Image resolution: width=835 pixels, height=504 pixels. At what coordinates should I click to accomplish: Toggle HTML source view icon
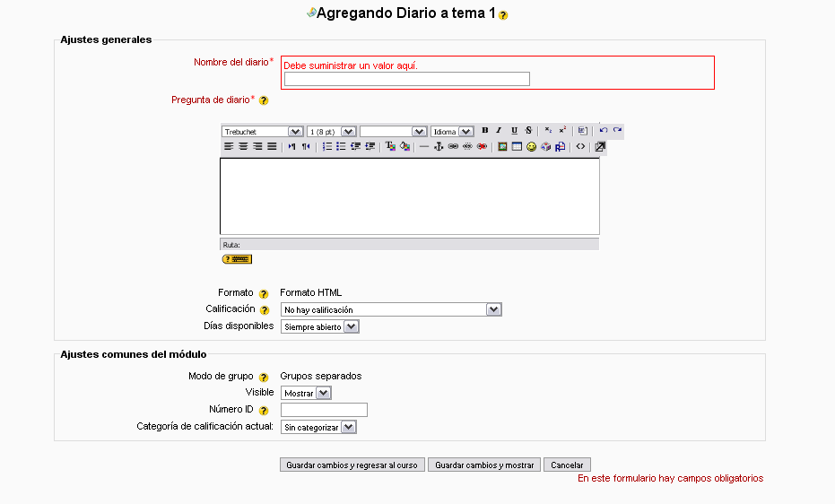tap(580, 146)
